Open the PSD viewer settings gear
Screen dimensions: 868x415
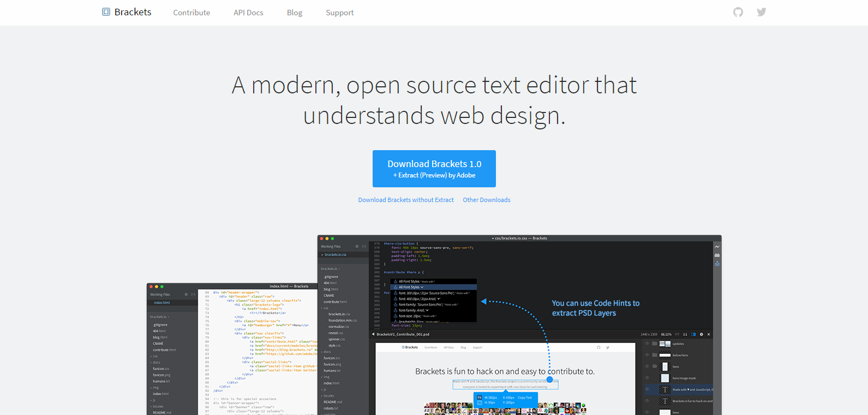(x=702, y=334)
